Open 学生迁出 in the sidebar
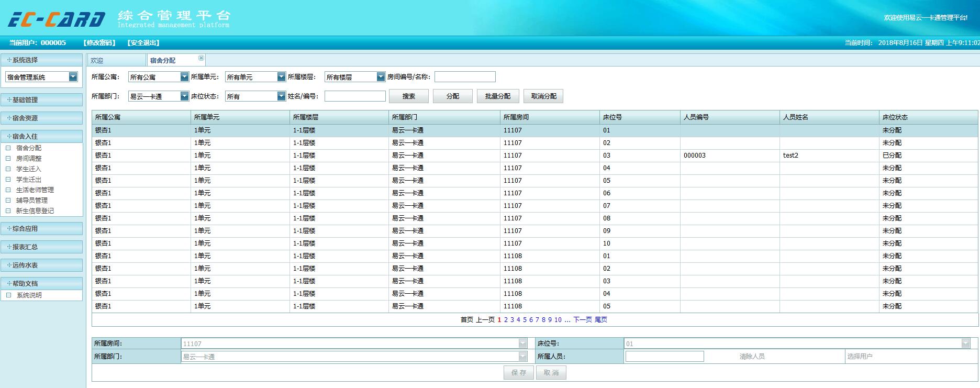The width and height of the screenshot is (980, 388). tap(29, 180)
